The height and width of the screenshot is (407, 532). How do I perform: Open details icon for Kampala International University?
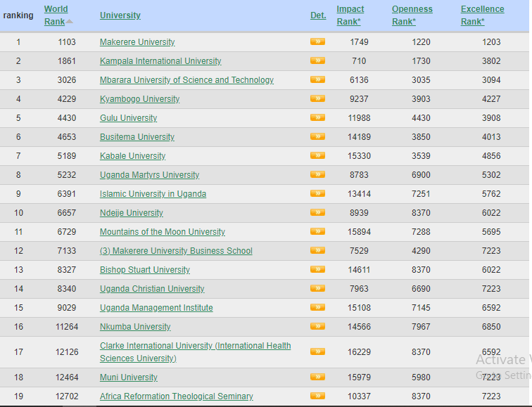tap(317, 60)
